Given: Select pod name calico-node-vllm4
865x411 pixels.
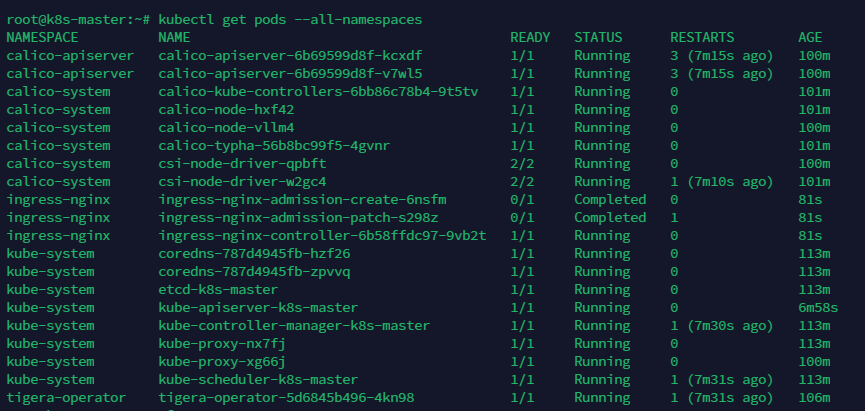Looking at the screenshot, I should coord(226,127).
